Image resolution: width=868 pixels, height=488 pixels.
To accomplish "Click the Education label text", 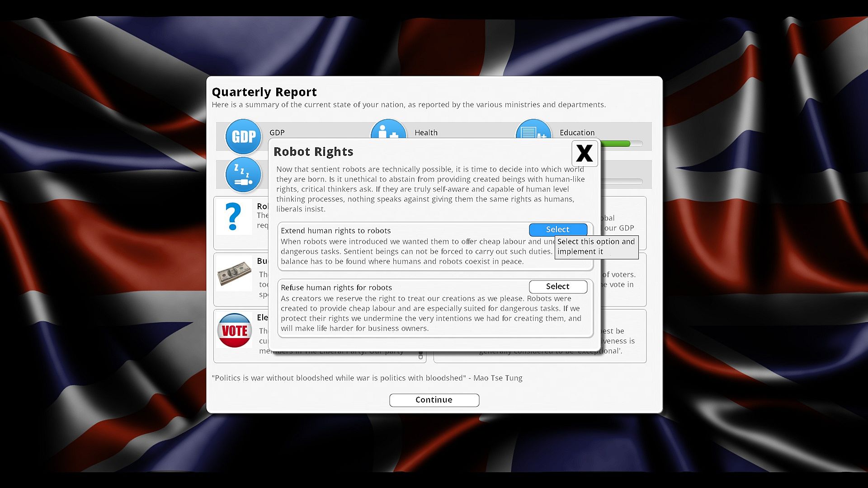I will (577, 132).
